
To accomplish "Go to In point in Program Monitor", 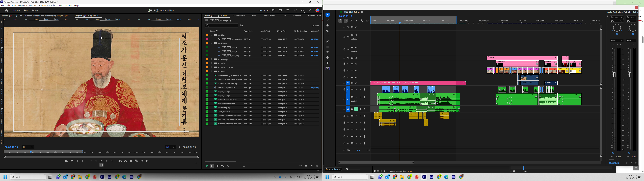I will click(x=91, y=161).
